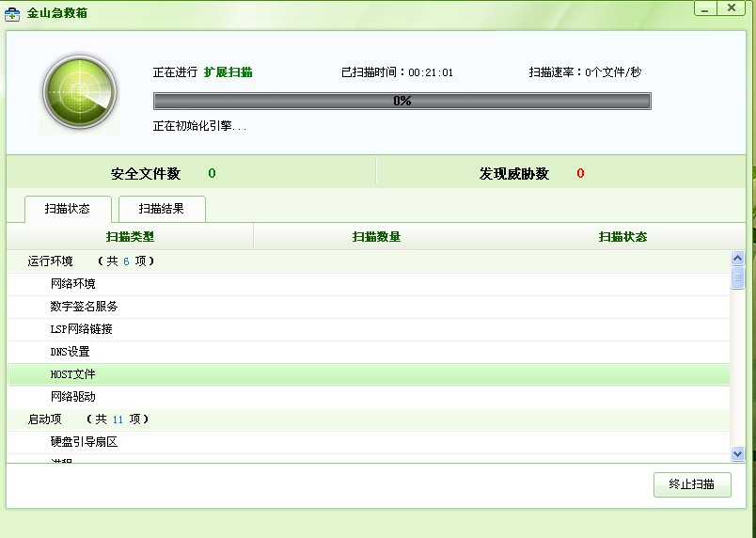Image resolution: width=756 pixels, height=538 pixels.
Task: Click the green safe file count 0
Action: [x=212, y=174]
